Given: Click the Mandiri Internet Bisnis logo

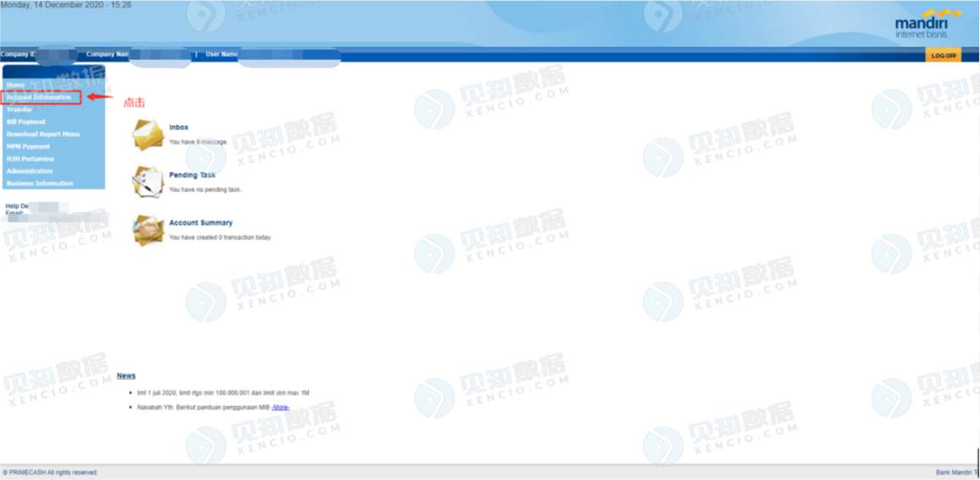Looking at the screenshot, I should click(x=927, y=23).
